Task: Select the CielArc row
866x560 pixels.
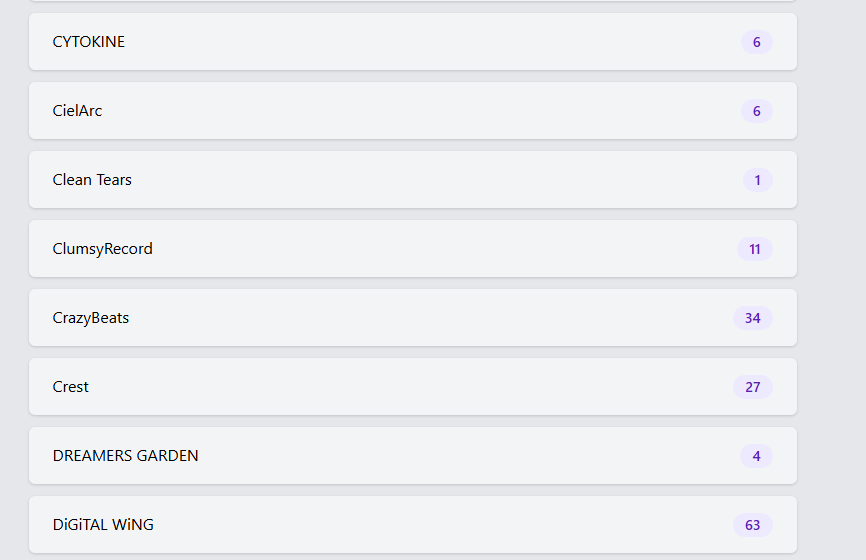Action: pos(413,110)
